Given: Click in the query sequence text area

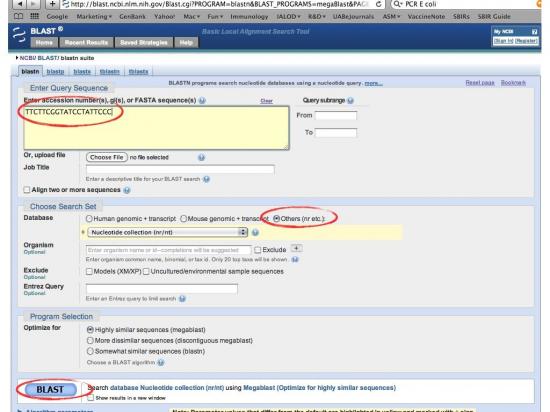Looking at the screenshot, I should (x=156, y=128).
